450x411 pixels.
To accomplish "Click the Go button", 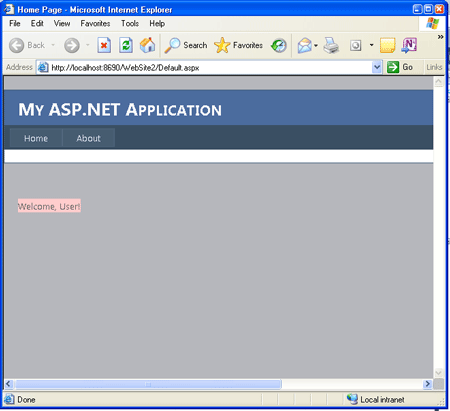I will pos(401,67).
